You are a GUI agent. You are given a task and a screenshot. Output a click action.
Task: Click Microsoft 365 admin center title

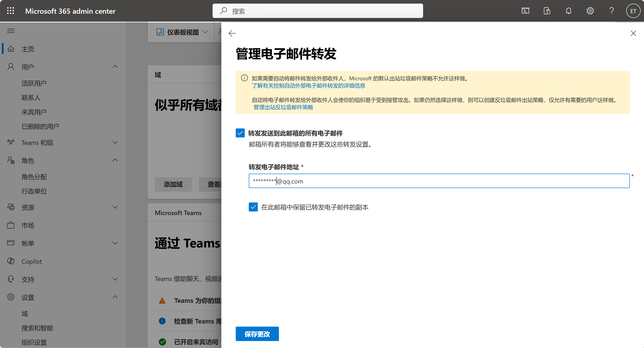click(x=70, y=11)
